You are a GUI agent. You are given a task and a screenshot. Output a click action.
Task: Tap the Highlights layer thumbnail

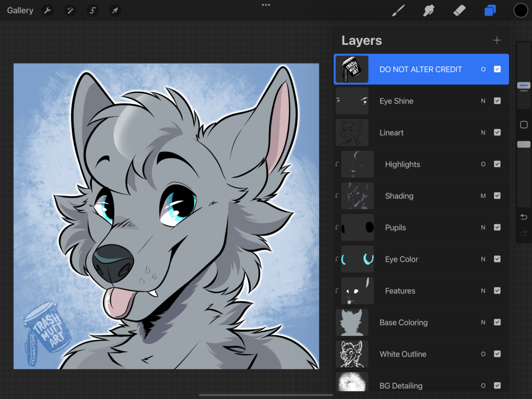pos(357,164)
